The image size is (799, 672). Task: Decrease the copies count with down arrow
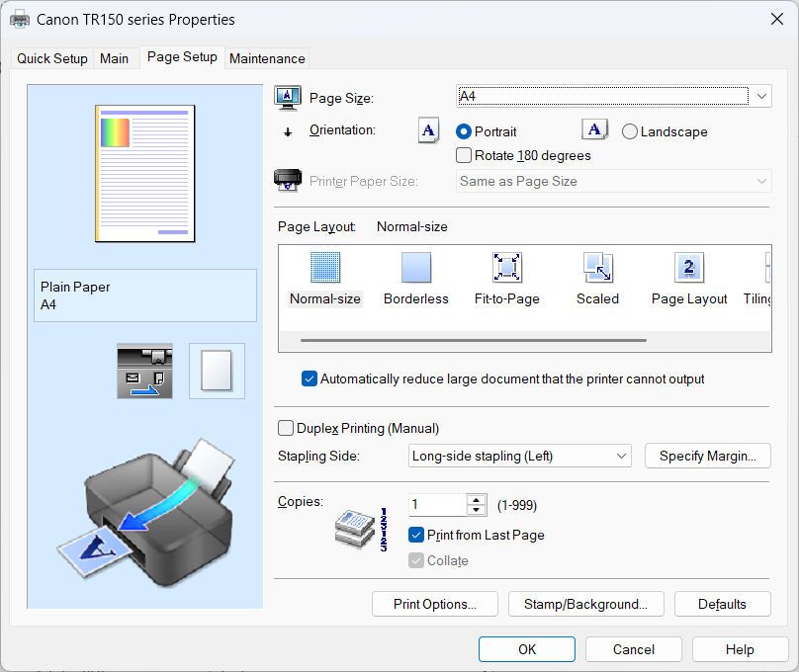point(476,510)
